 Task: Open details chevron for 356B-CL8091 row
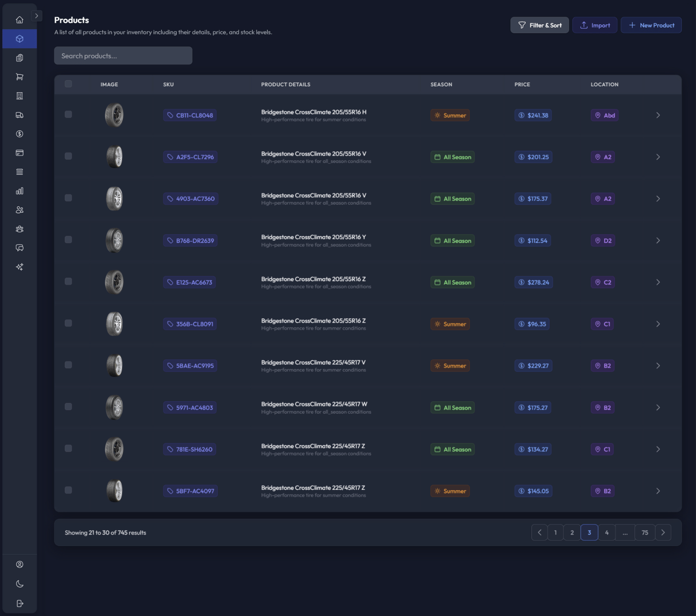(x=658, y=324)
